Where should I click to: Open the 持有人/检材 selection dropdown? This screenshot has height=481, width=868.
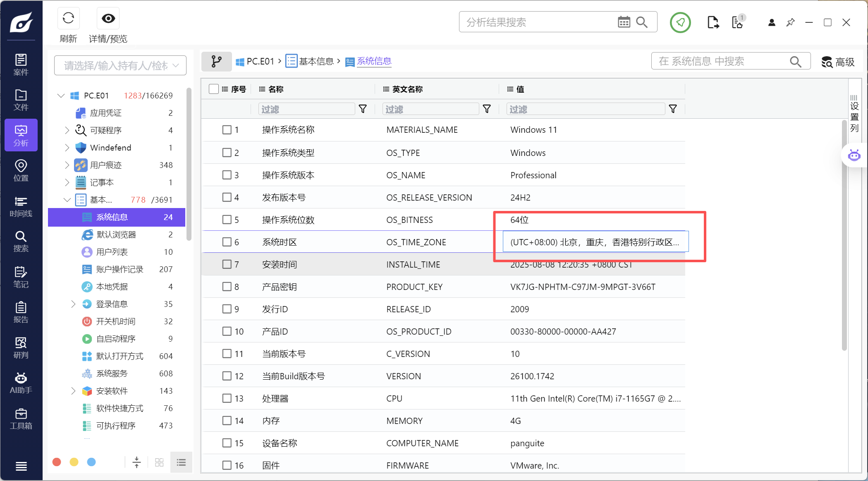(120, 65)
